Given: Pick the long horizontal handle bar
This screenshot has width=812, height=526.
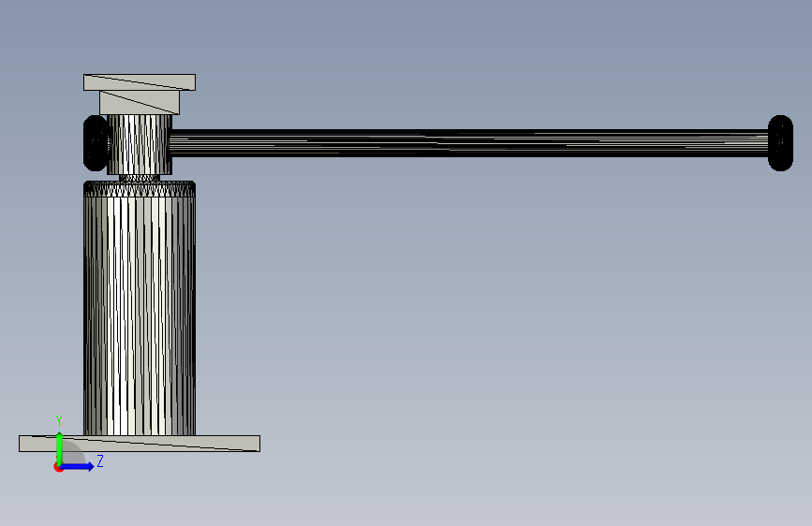Looking at the screenshot, I should tap(468, 143).
